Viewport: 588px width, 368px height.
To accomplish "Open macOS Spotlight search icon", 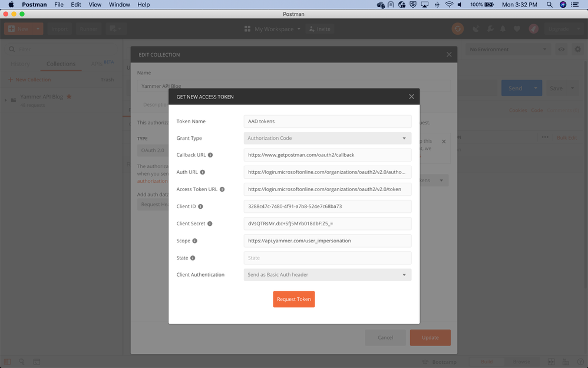I will 549,5.
